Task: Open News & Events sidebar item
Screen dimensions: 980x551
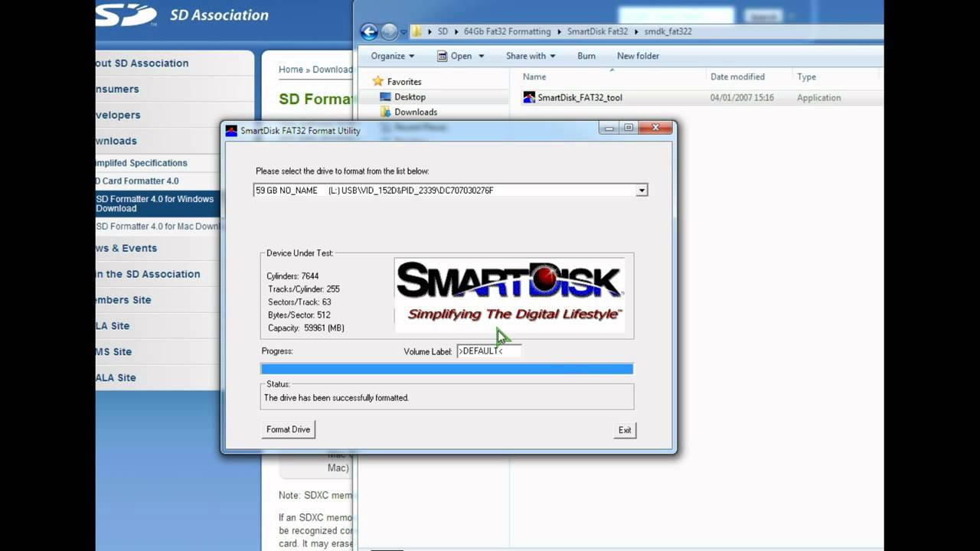Action: [x=126, y=249]
